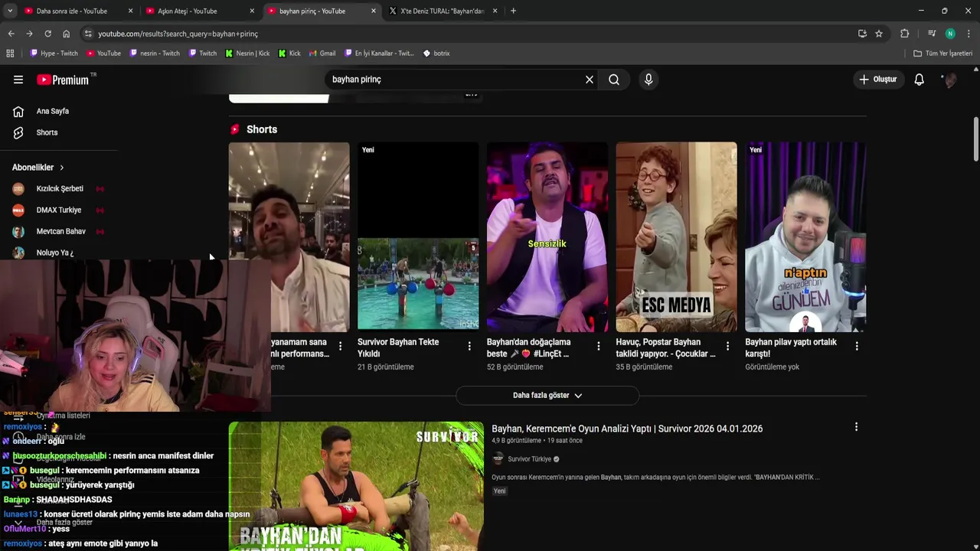This screenshot has height=551, width=980.
Task: Expand shorts with Daha fazla göster
Action: tap(547, 396)
